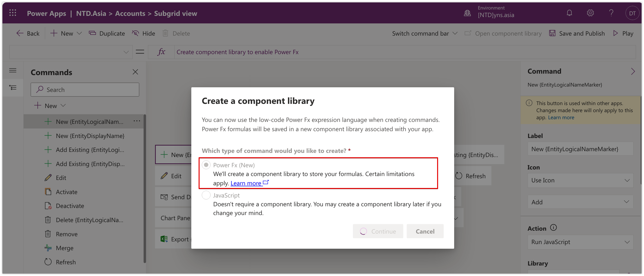Select the Power Fx (New) radio button
The image size is (644, 276).
206,165
